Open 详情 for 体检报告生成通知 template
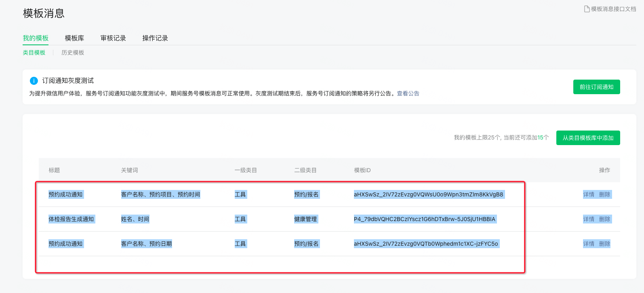The height and width of the screenshot is (293, 644). [x=589, y=219]
